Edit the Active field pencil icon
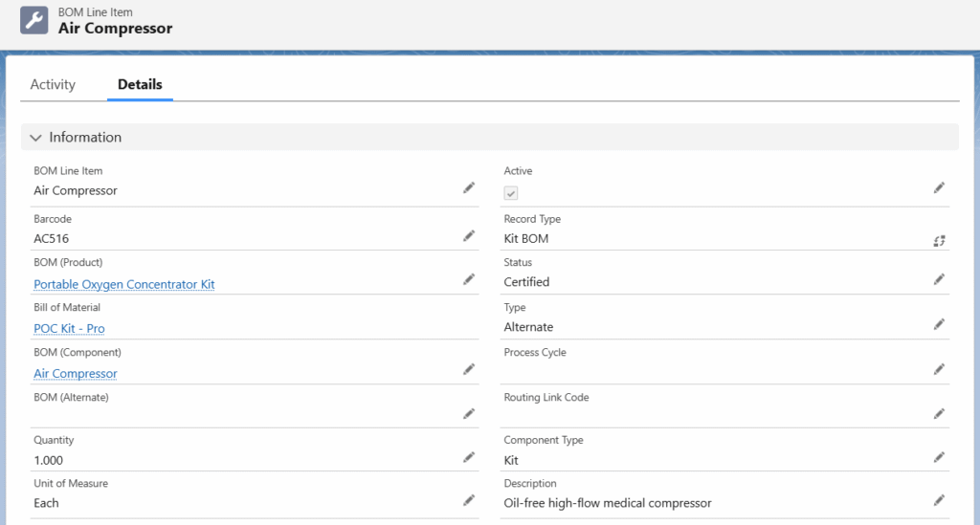 point(939,188)
